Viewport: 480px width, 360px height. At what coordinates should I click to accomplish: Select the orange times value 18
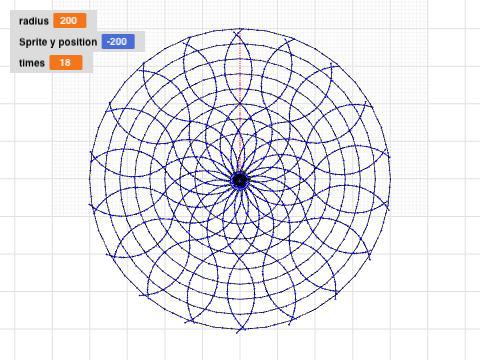pyautogui.click(x=66, y=63)
